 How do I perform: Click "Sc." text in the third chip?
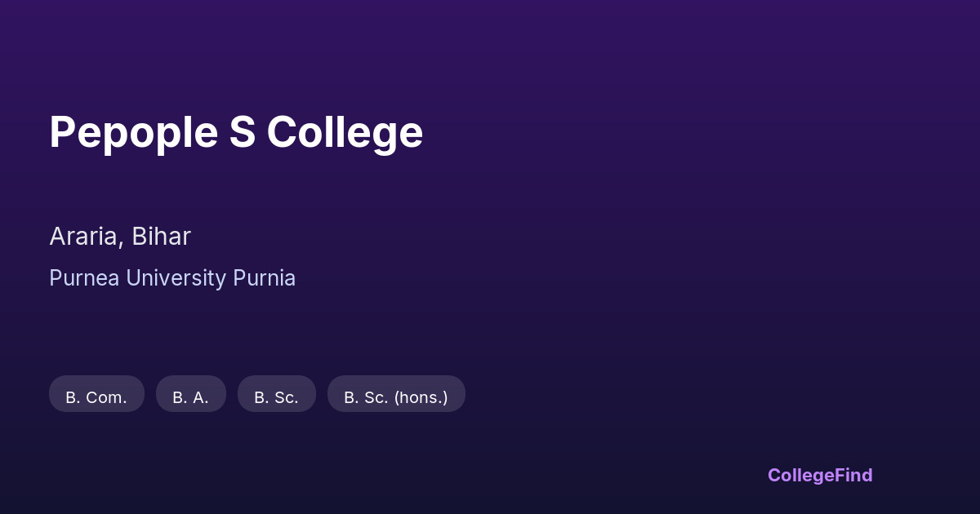point(286,397)
